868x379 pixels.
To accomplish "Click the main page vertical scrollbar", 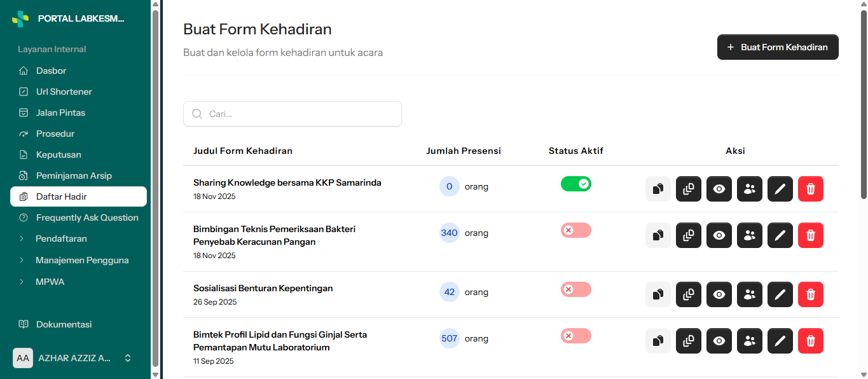I will point(864,105).
